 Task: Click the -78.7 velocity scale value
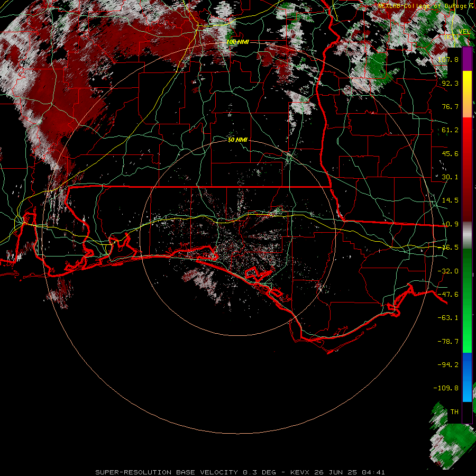pos(448,342)
